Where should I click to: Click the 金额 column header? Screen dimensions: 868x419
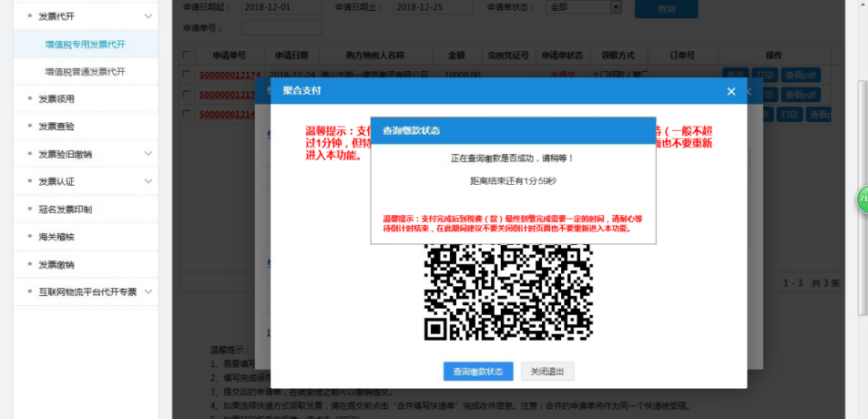tap(456, 56)
